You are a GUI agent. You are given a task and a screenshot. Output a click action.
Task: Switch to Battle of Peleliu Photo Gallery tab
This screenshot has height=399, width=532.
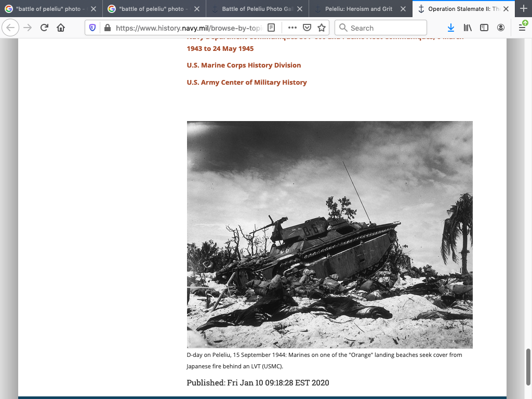tap(257, 9)
